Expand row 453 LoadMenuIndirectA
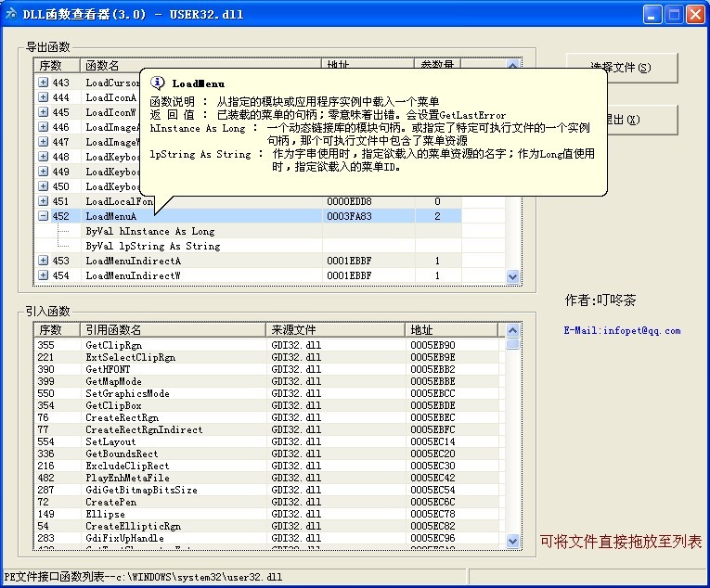Image resolution: width=710 pixels, height=588 pixels. pyautogui.click(x=43, y=261)
